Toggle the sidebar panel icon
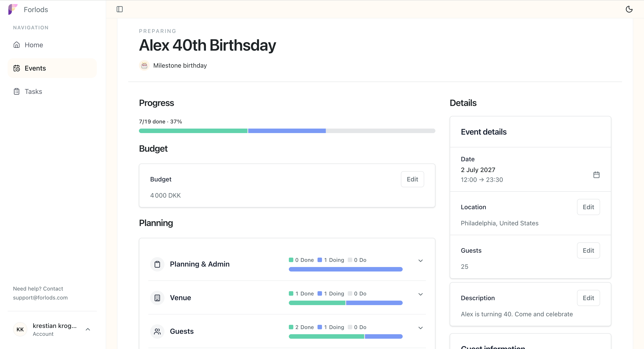 point(119,9)
